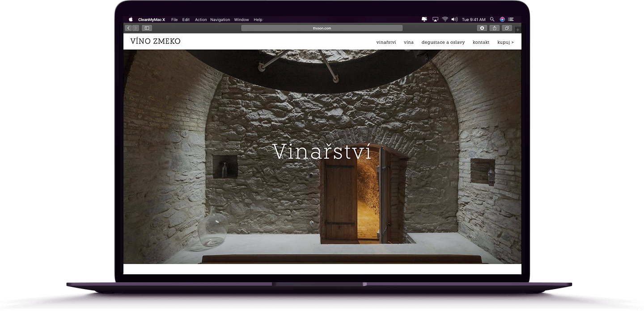Go forward with the browser forward arrow

136,28
